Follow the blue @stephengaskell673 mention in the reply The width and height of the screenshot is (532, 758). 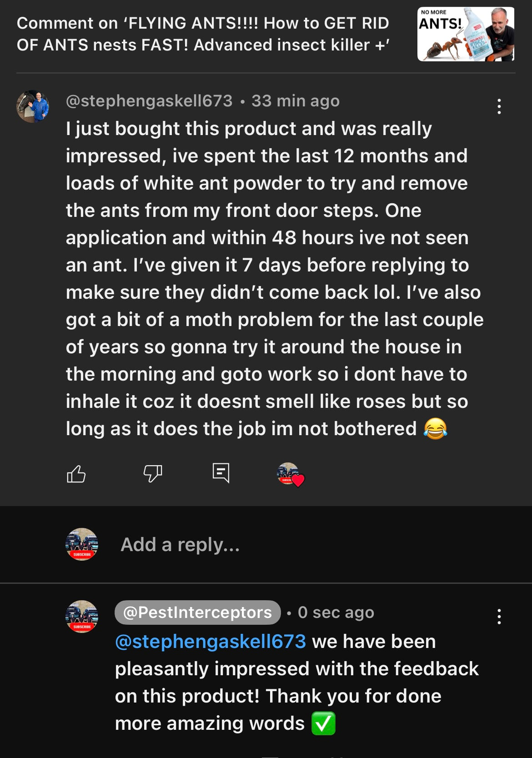211,642
